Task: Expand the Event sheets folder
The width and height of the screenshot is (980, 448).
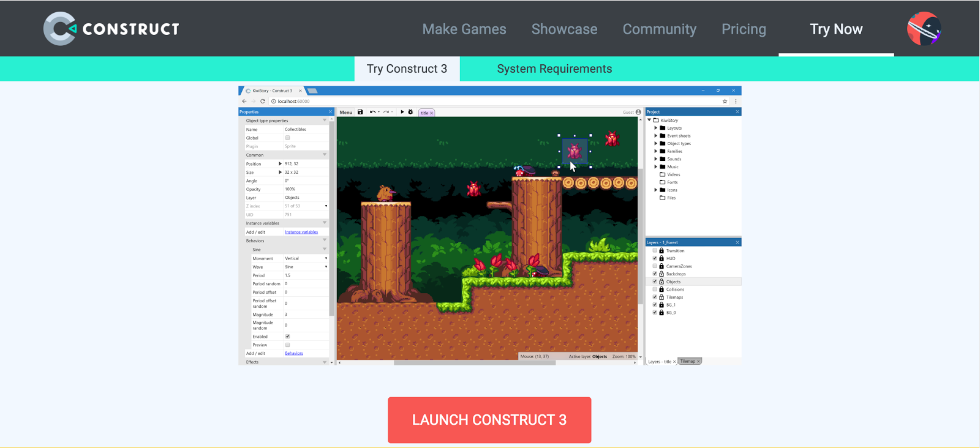Action: pos(656,136)
